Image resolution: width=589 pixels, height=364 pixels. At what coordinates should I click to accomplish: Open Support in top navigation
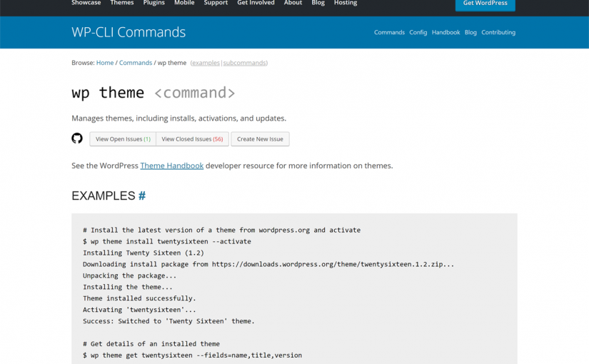(216, 3)
